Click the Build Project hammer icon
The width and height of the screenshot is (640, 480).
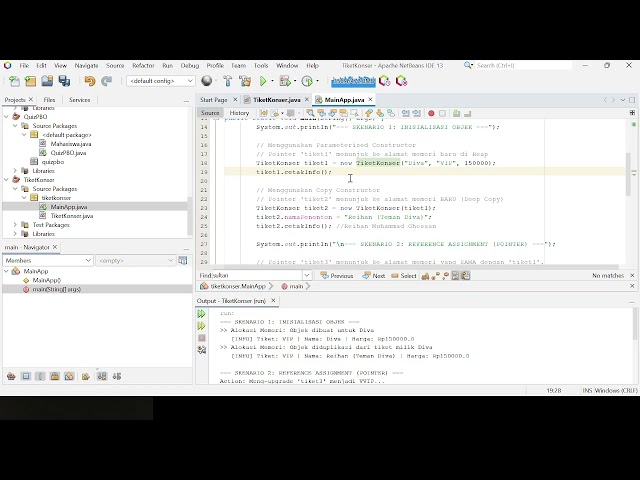(228, 81)
